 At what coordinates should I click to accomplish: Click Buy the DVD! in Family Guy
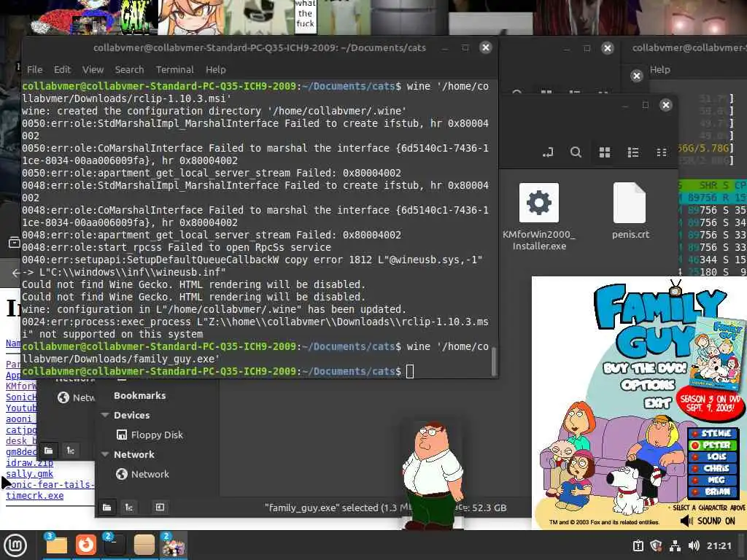[645, 368]
